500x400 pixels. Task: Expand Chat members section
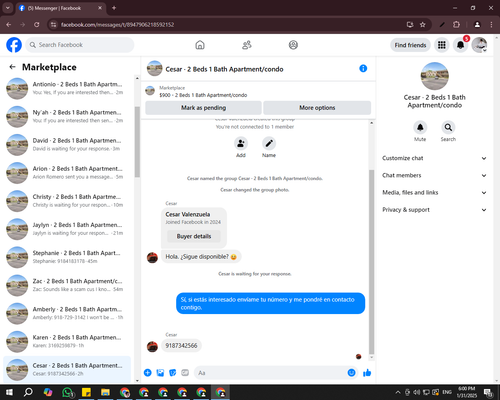tap(434, 175)
